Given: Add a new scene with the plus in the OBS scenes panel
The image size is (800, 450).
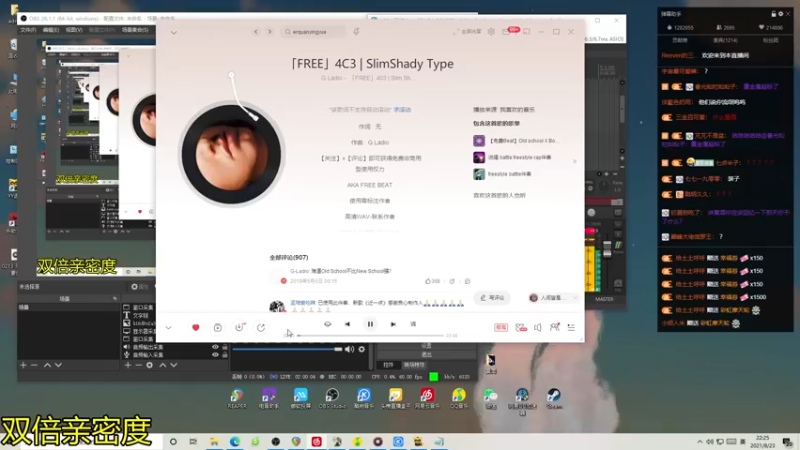Looking at the screenshot, I should pyautogui.click(x=23, y=365).
